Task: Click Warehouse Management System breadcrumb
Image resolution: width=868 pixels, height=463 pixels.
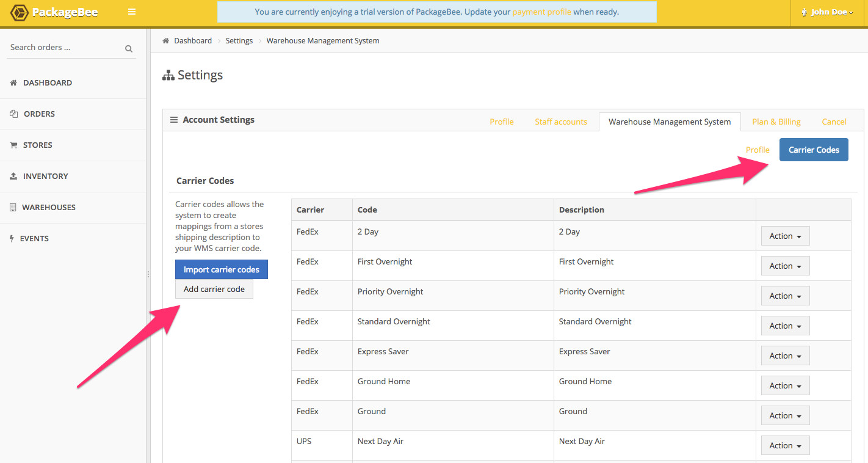Action: click(323, 41)
